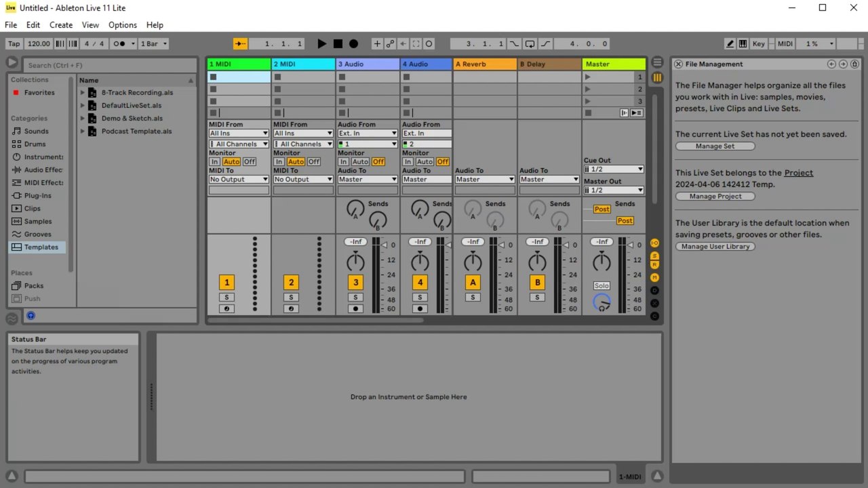Open the Options menu
Image resolution: width=868 pixels, height=488 pixels.
(x=123, y=25)
